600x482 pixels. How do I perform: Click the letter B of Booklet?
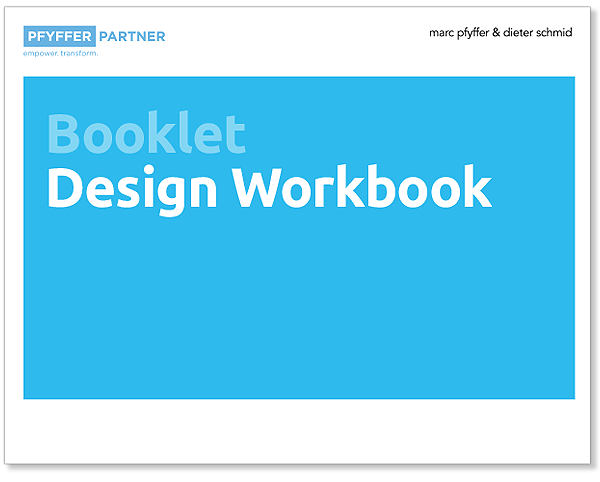63,136
